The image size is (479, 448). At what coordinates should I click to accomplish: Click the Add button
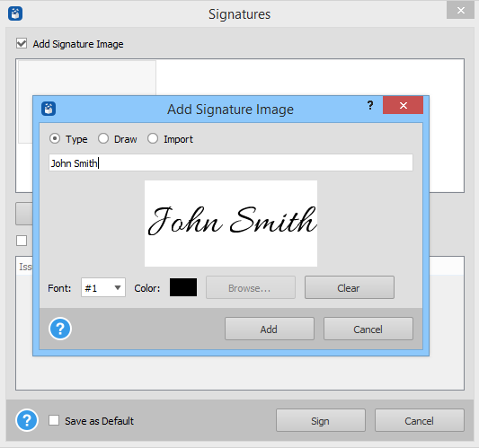coord(270,329)
